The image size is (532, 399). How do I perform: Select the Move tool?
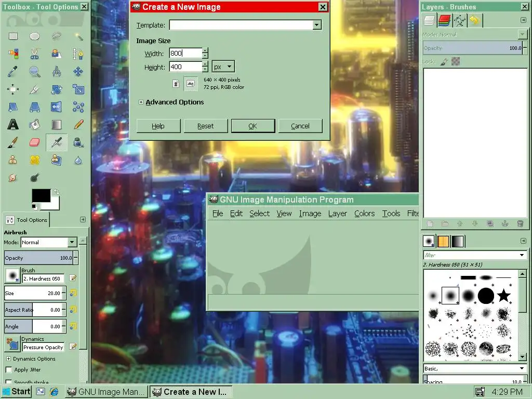pyautogui.click(x=78, y=72)
